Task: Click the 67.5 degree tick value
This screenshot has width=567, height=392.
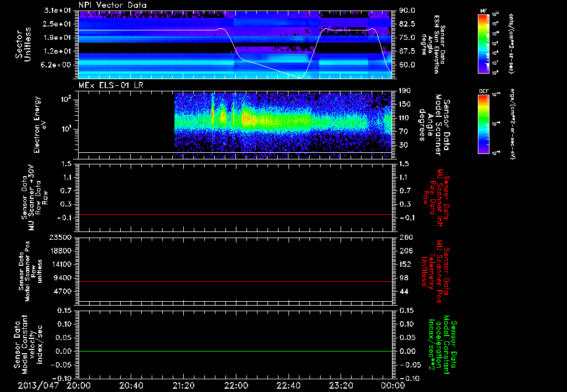Action: coord(407,51)
